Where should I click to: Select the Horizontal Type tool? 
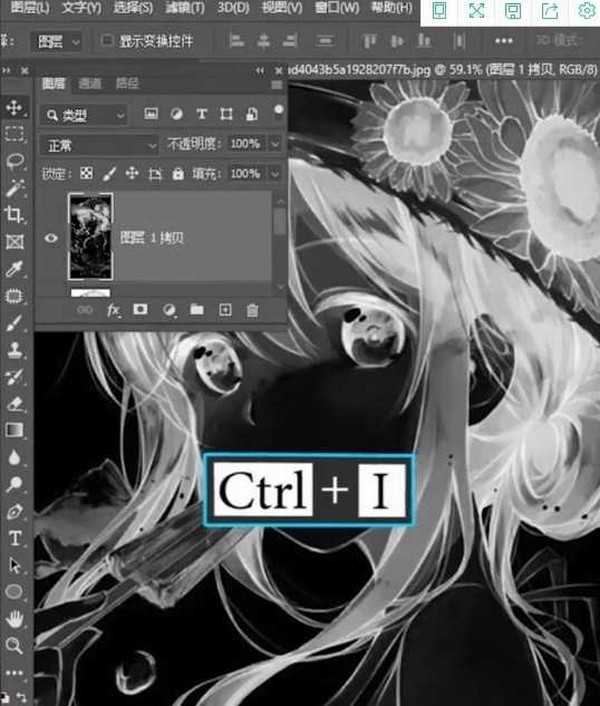coord(15,538)
